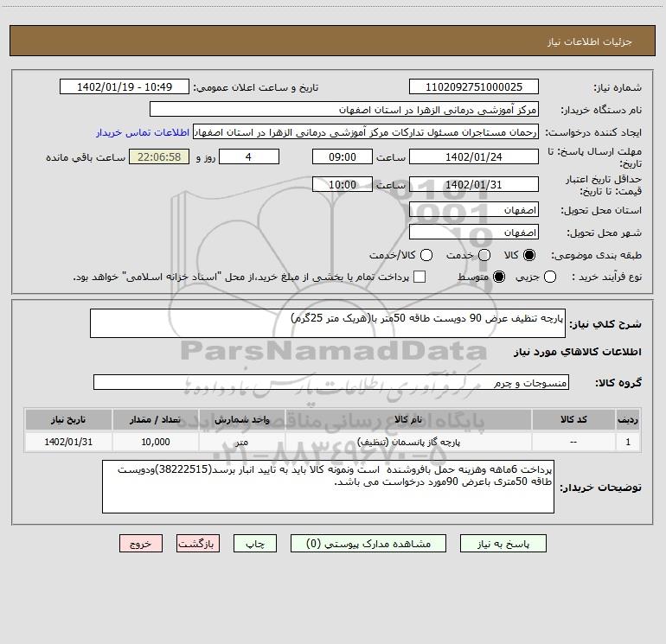This screenshot has height=644, width=666.
Task: Click the شرح کلی نیاز description box
Action: click(x=328, y=323)
